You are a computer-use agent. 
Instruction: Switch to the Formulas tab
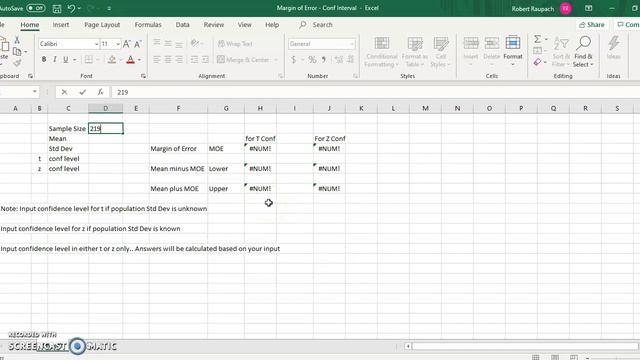click(148, 24)
